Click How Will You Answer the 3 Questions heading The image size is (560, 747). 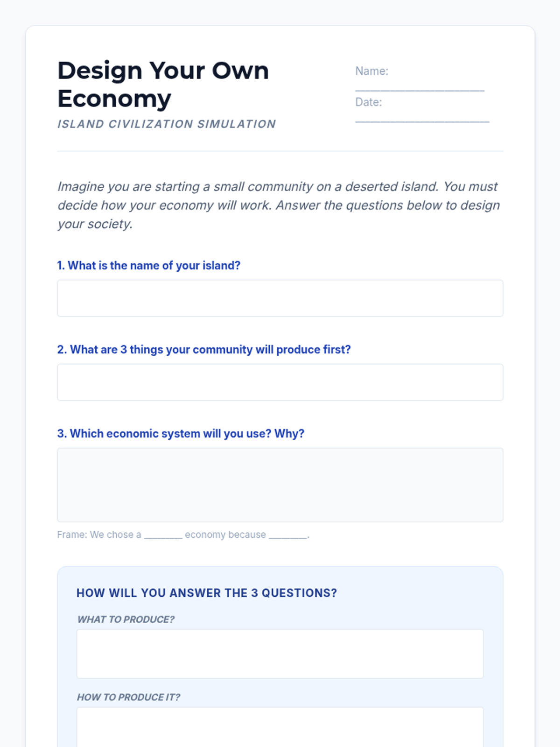pyautogui.click(x=206, y=593)
